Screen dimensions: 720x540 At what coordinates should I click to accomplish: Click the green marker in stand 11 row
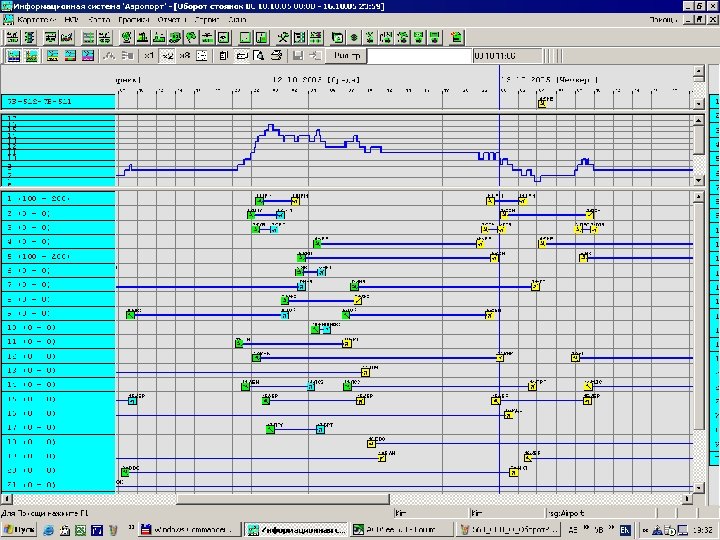click(239, 343)
